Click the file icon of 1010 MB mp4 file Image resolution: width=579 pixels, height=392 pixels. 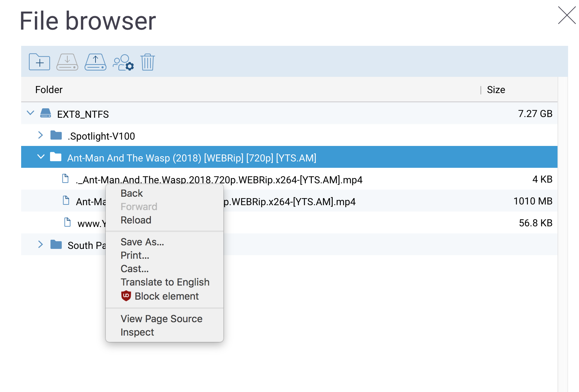pos(66,201)
